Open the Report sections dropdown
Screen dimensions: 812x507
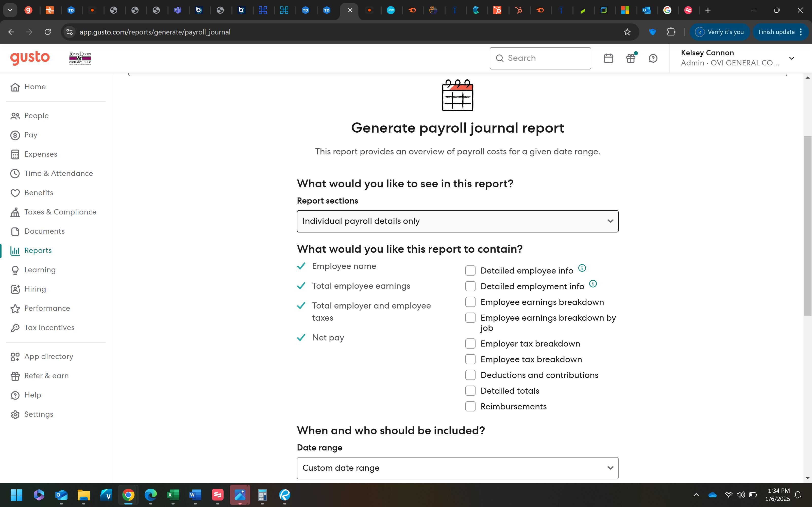(457, 221)
